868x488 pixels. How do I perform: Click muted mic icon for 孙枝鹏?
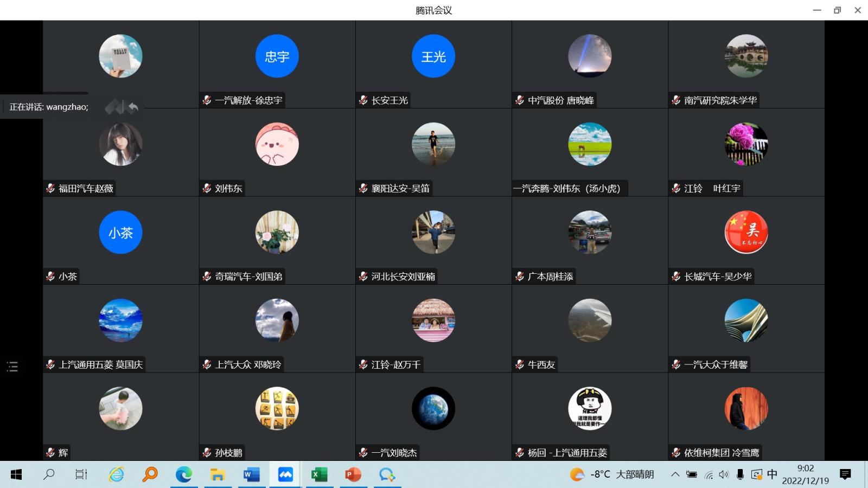(207, 452)
